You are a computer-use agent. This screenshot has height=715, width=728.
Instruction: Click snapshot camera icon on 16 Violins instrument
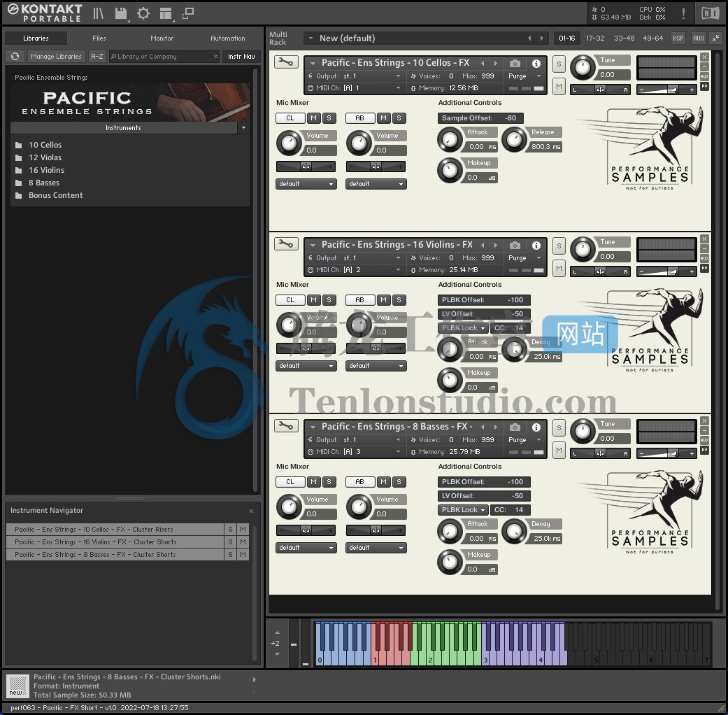pyautogui.click(x=515, y=246)
